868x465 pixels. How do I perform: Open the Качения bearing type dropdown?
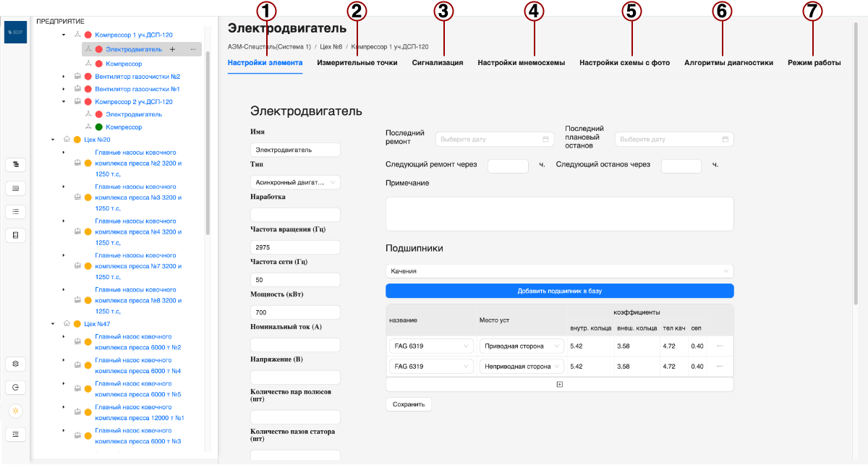pos(559,271)
